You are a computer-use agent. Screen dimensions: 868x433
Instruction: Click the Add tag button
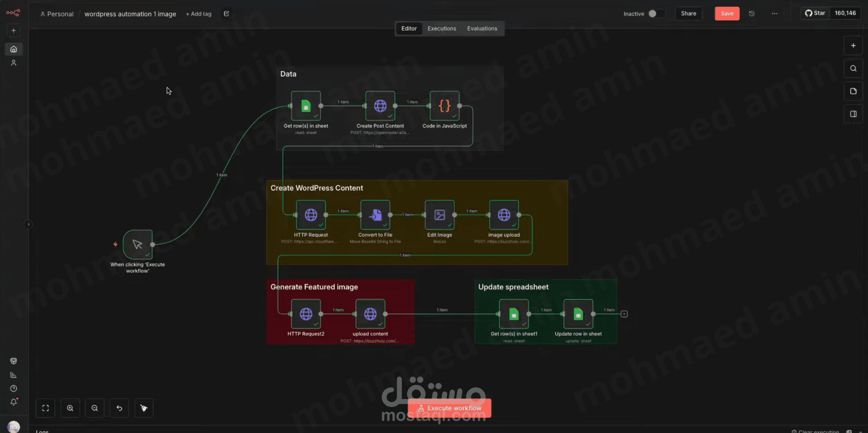(x=199, y=14)
